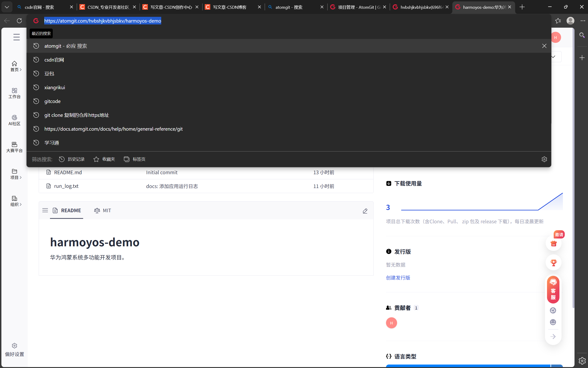Open run_log.txt file
The width and height of the screenshot is (588, 368).
[x=66, y=186]
